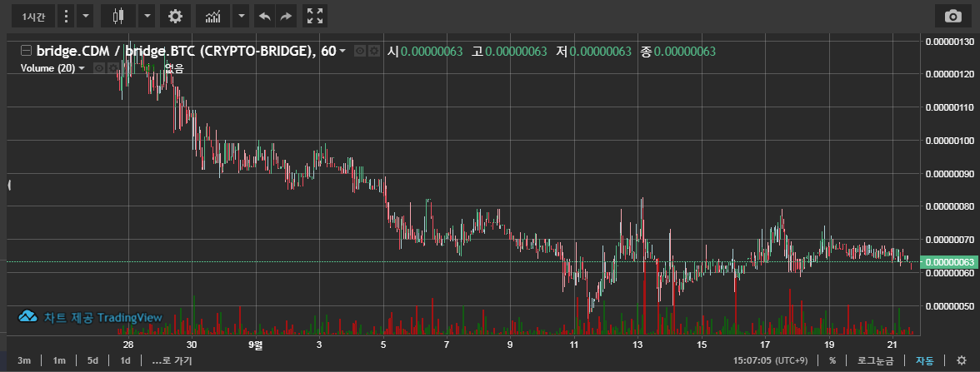Take a chart snapshot with camera icon
The image size is (980, 372).
point(953,17)
